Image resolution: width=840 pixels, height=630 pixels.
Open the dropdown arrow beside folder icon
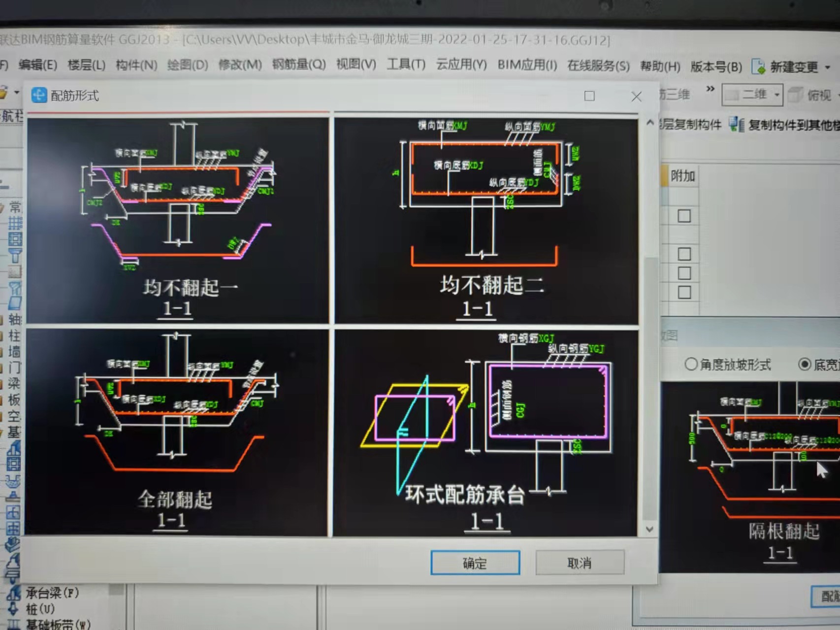point(16,92)
